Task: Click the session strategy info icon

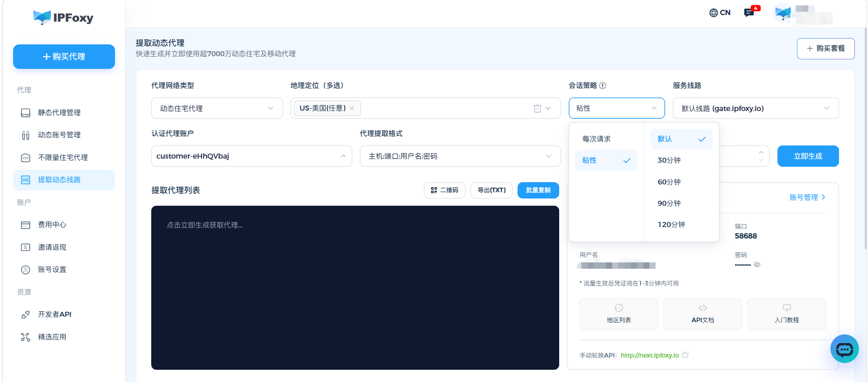Action: pos(603,86)
